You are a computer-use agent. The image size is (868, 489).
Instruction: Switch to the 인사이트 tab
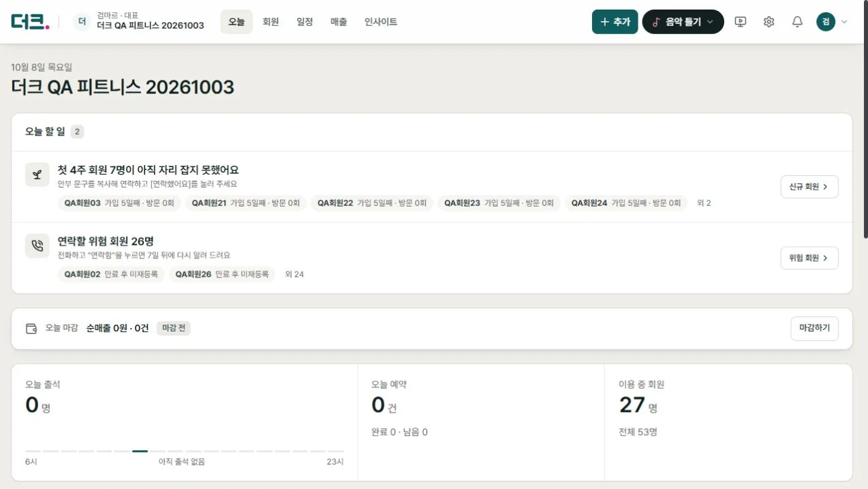tap(381, 22)
